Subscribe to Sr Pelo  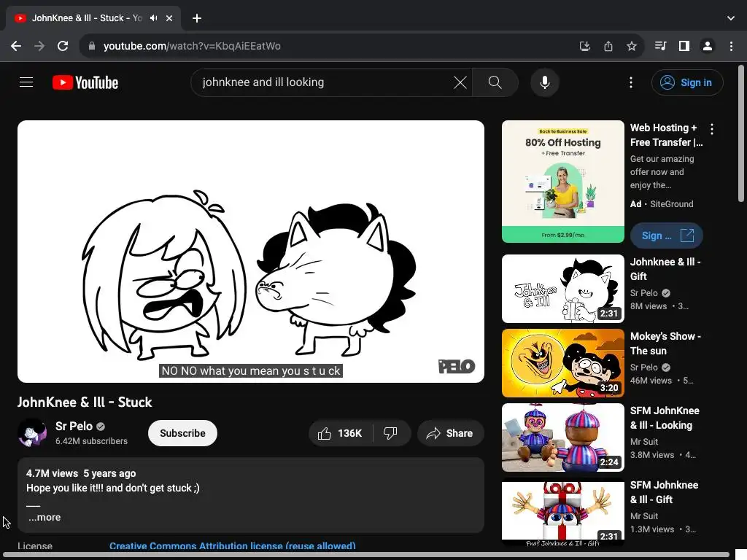(x=182, y=433)
